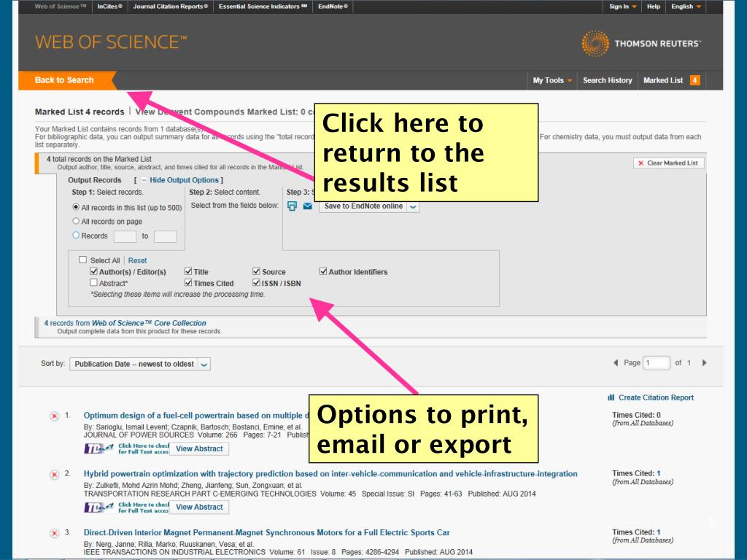747x560 pixels.
Task: Open the Sign In dropdown
Action: (622, 7)
